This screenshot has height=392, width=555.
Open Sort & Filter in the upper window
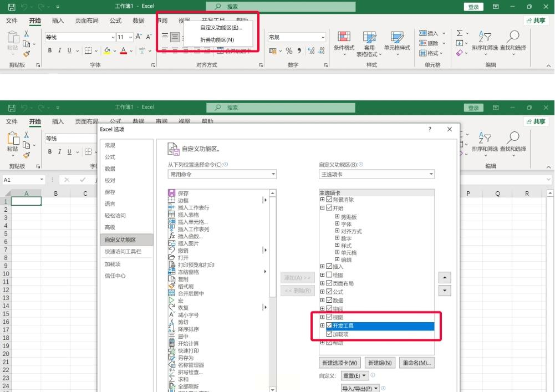pos(485,43)
